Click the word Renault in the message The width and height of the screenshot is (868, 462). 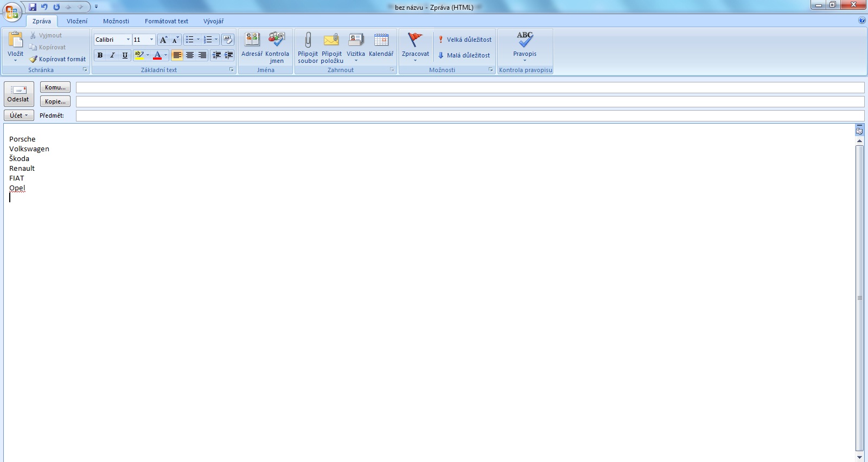tap(22, 169)
